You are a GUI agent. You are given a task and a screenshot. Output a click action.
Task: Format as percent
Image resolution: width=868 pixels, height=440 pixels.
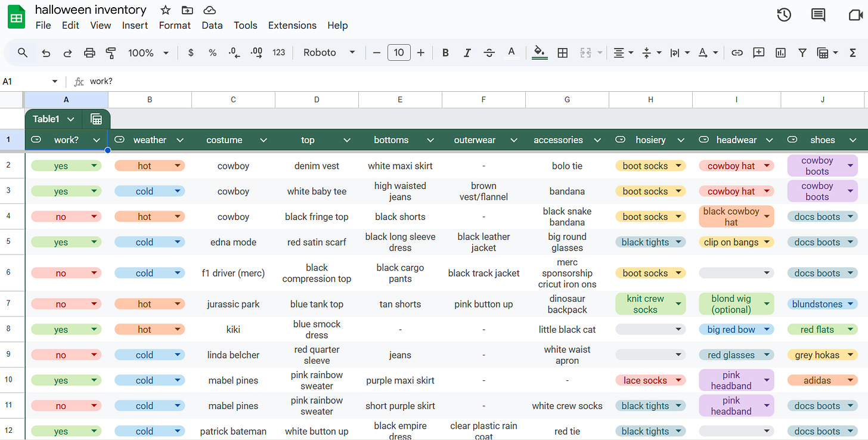(212, 52)
